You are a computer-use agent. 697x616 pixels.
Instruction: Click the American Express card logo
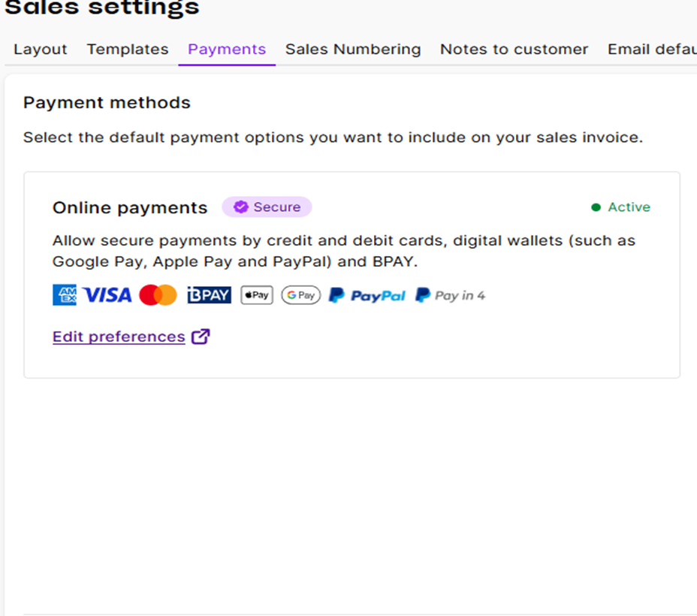coord(65,295)
